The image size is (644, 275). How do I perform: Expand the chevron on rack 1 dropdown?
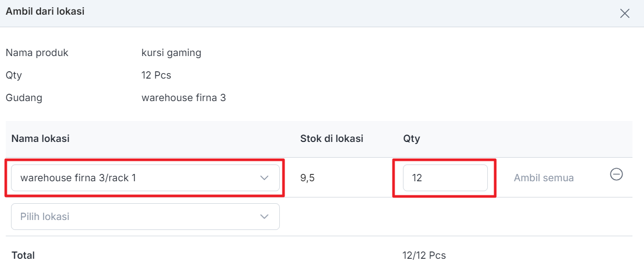coord(265,178)
